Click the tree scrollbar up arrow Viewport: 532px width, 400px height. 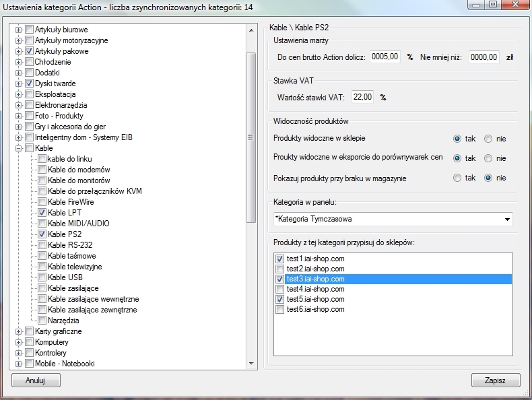[251, 30]
